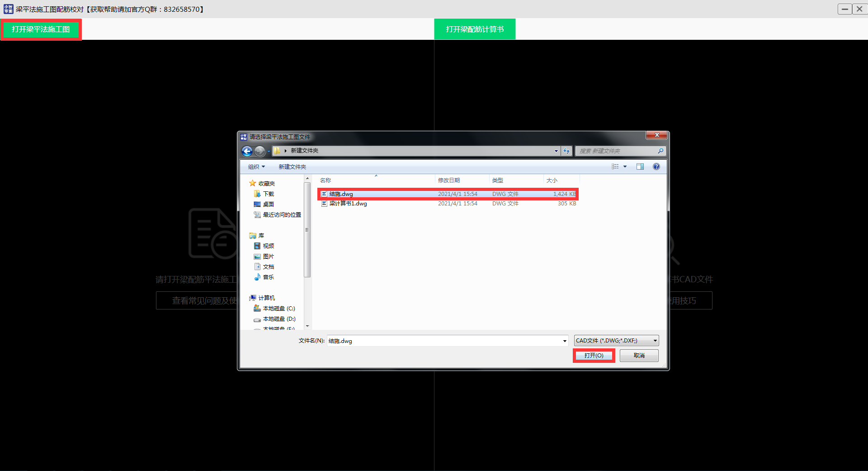Image resolution: width=868 pixels, height=471 pixels.
Task: Click the refresh icon beside address bar
Action: click(x=566, y=151)
